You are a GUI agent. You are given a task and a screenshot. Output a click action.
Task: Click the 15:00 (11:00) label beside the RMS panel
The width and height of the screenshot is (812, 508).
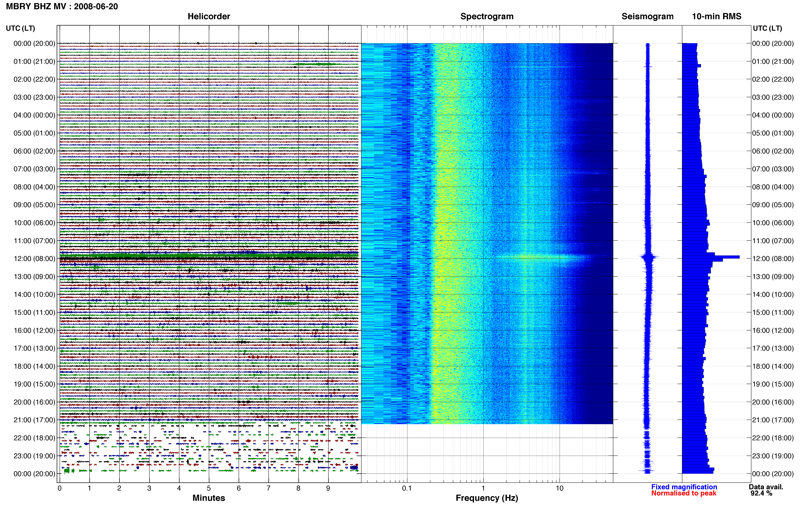pos(773,312)
